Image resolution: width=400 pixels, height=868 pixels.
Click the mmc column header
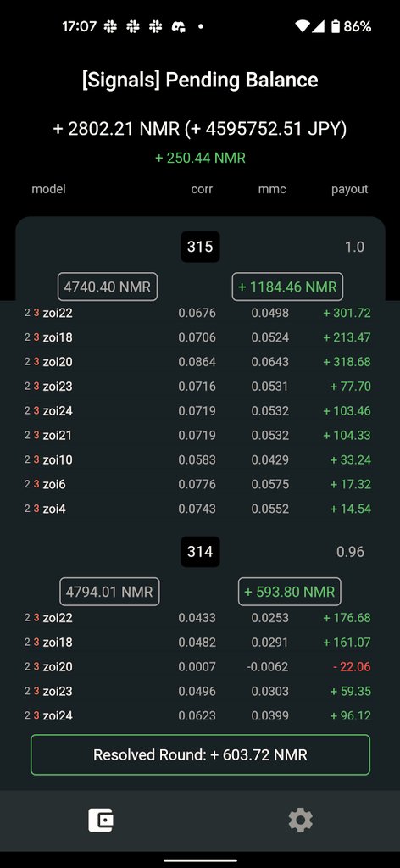tap(272, 189)
